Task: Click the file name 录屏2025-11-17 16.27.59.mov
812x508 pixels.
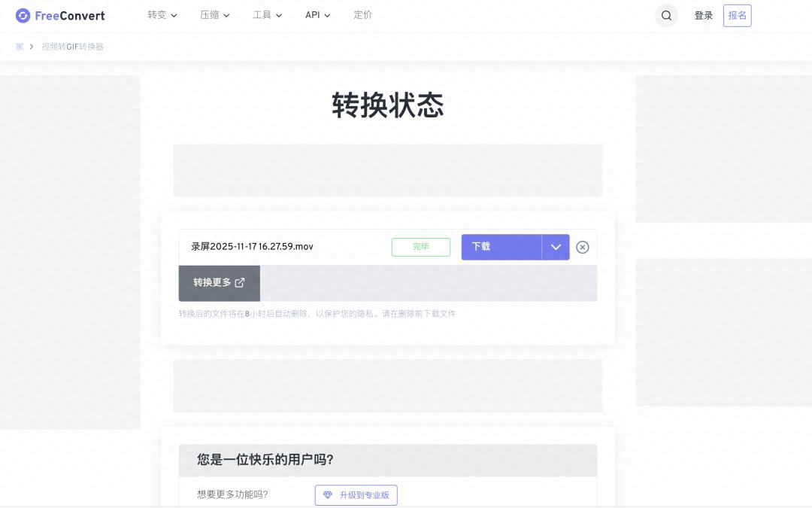Action: point(252,247)
